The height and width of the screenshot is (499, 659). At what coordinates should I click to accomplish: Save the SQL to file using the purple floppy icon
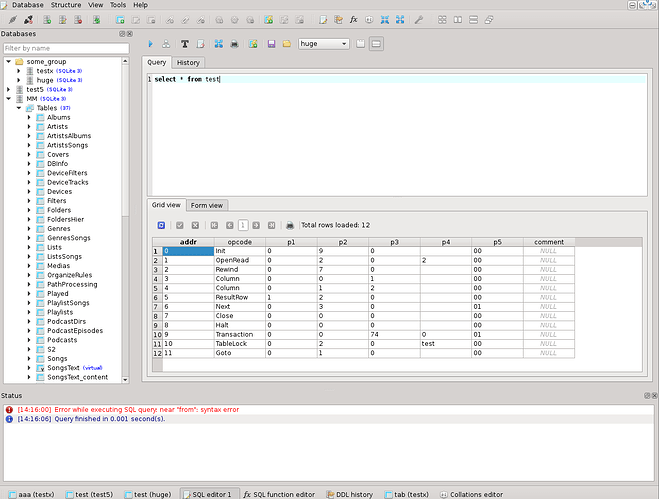point(272,44)
